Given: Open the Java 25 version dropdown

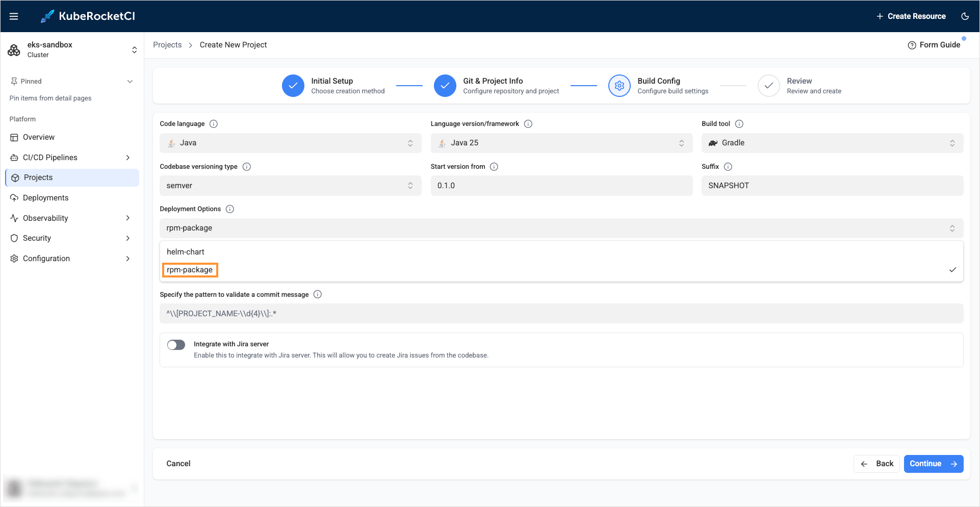Looking at the screenshot, I should click(561, 143).
